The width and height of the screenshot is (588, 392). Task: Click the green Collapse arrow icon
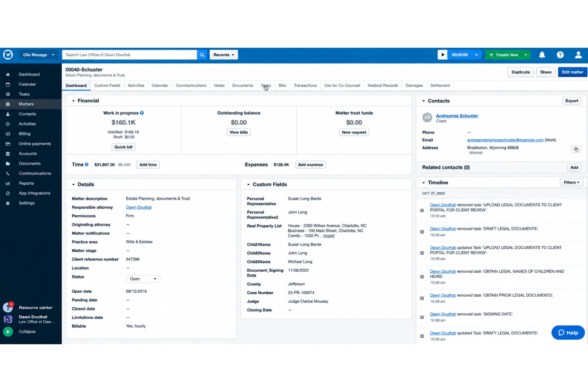point(8,332)
